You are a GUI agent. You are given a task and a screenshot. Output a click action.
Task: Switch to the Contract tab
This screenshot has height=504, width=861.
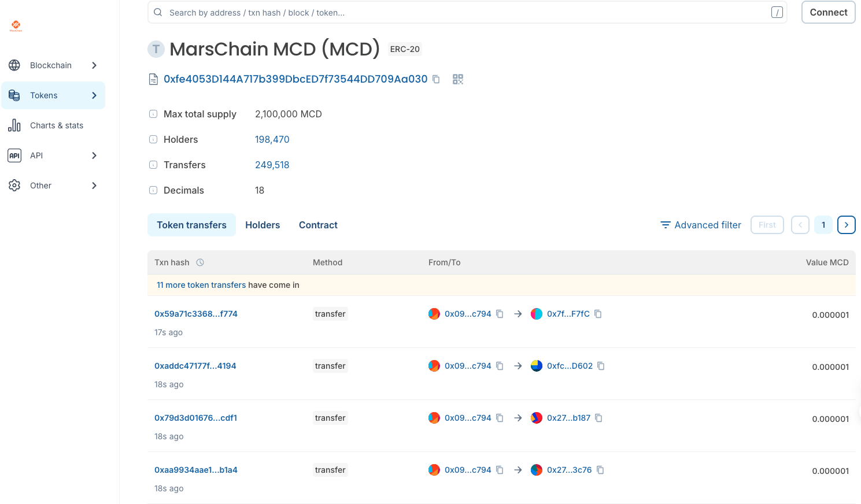point(318,225)
